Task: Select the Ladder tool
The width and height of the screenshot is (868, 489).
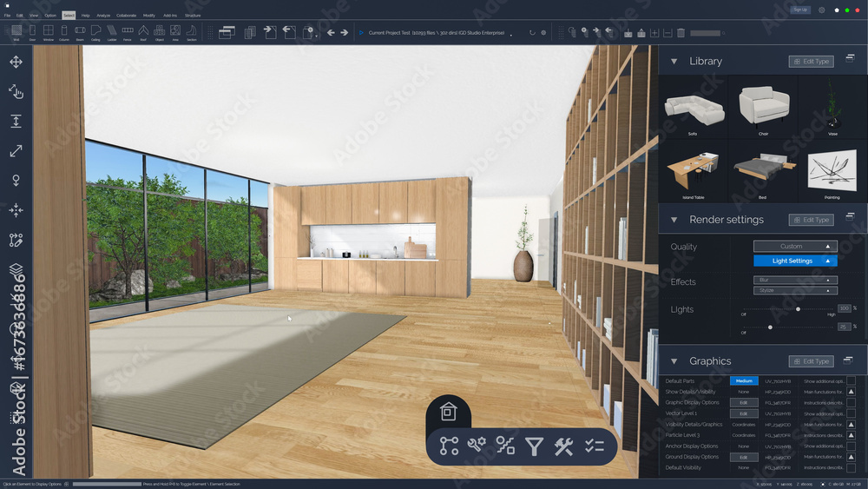Action: click(112, 32)
